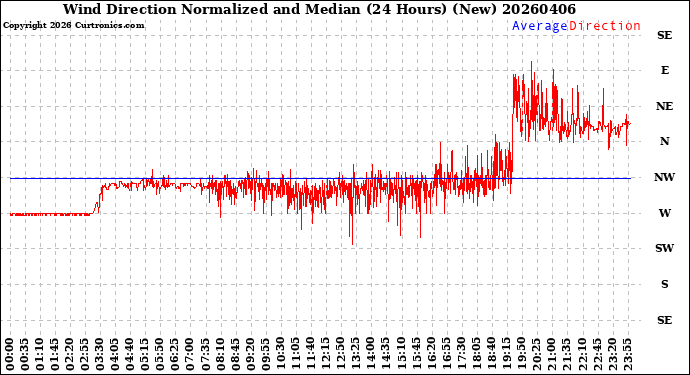Click the 02:55 time label
Screen dimensions: 690x375
85,354
